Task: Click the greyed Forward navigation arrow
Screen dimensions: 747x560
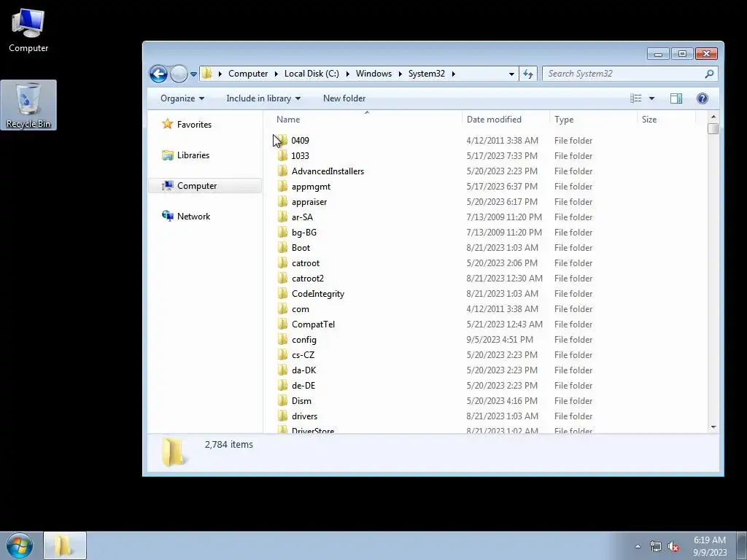Action: [x=179, y=74]
